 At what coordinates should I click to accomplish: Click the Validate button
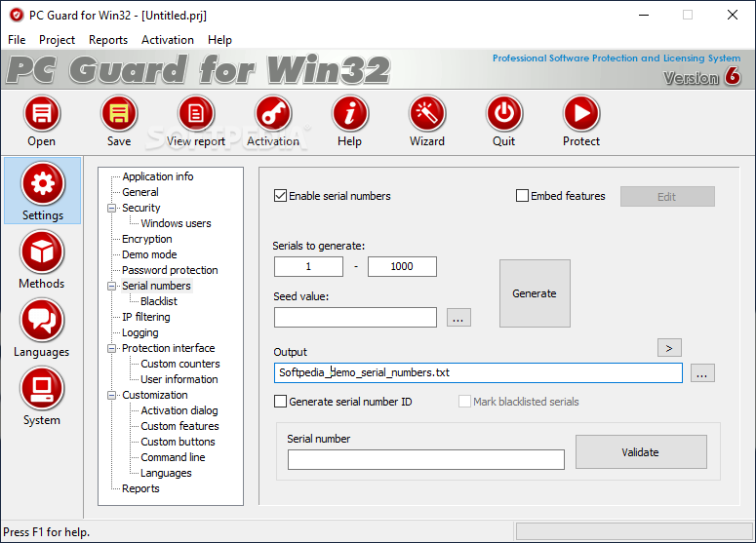coord(641,452)
